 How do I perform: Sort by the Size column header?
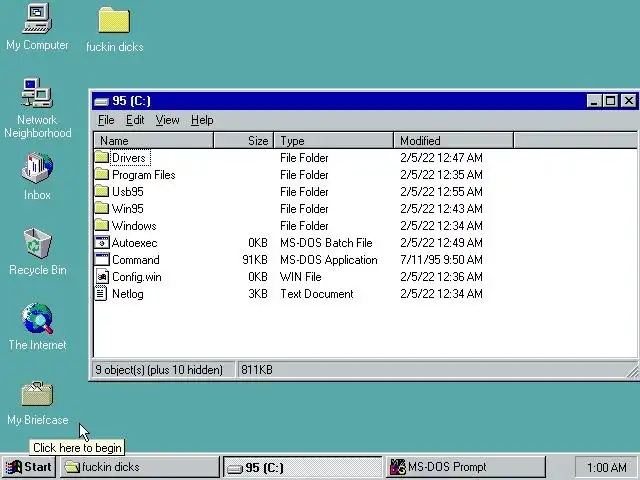click(244, 141)
